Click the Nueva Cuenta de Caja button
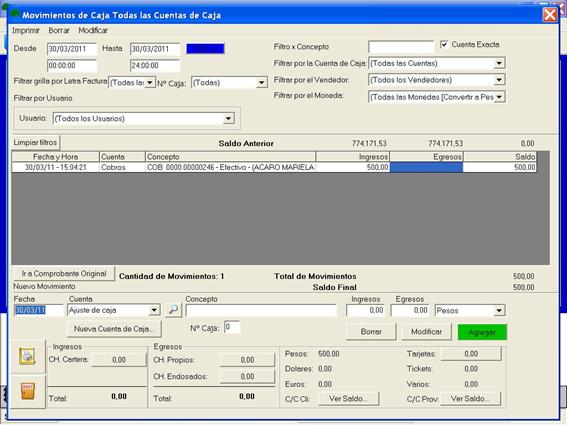The width and height of the screenshot is (567, 425). click(x=114, y=329)
